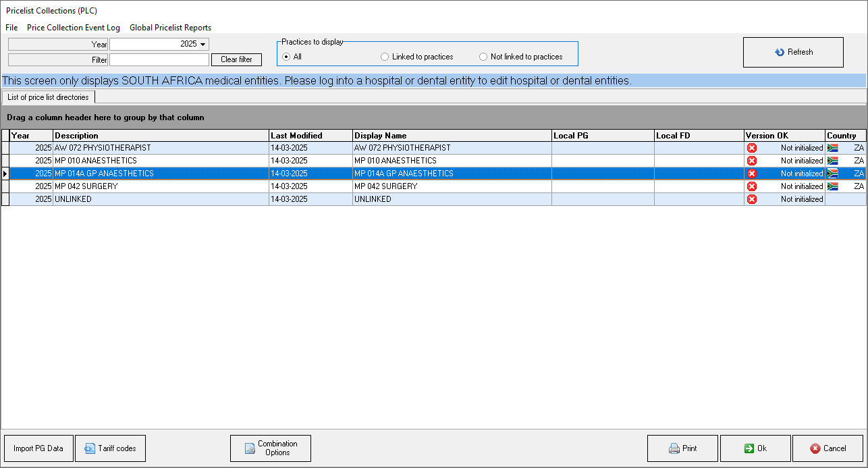Expand the Year dropdown
Image resolution: width=868 pixels, height=468 pixels.
point(203,44)
